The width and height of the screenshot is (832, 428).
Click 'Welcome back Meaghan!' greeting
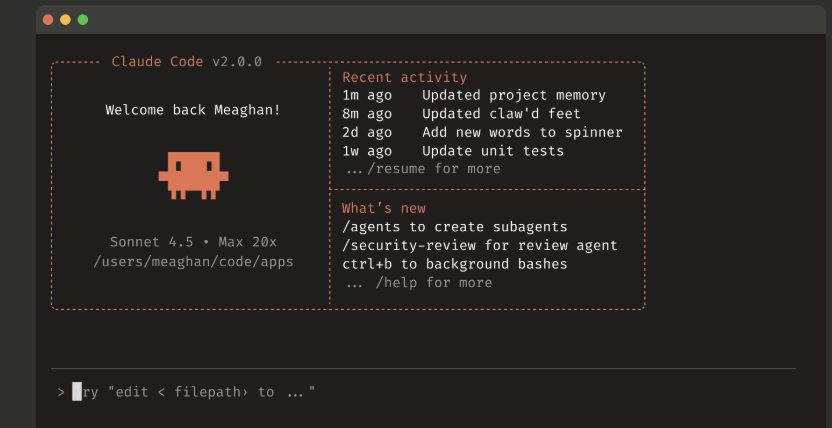tap(193, 110)
